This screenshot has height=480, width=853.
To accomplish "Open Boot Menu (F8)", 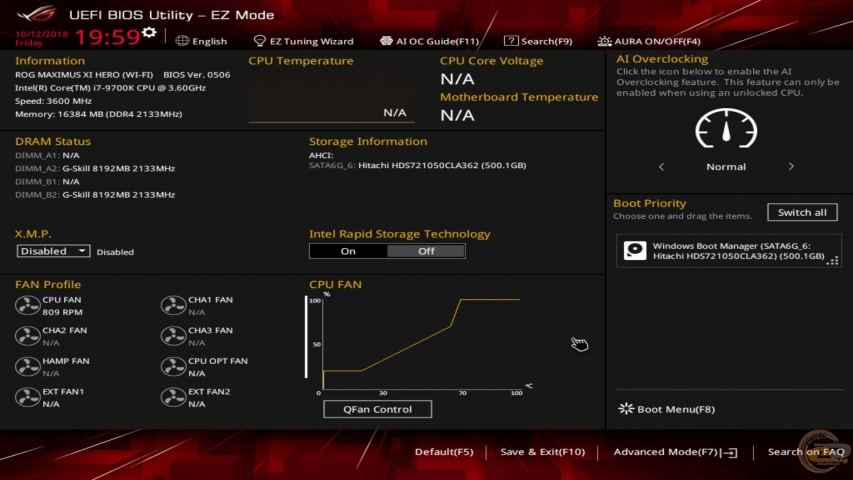I will coord(667,409).
